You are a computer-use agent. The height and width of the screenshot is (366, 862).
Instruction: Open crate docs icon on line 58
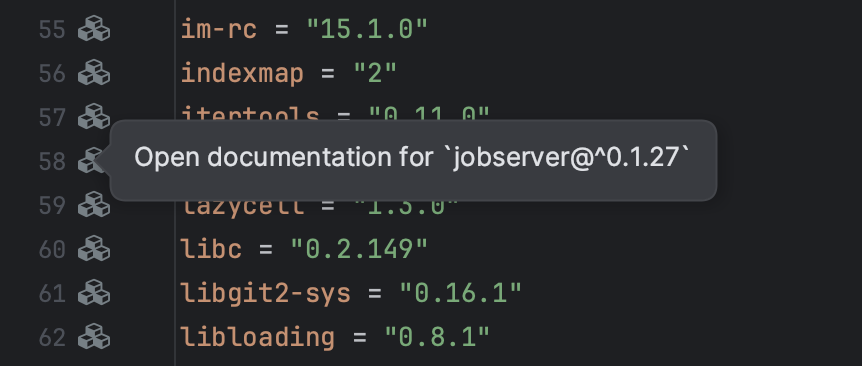(93, 160)
